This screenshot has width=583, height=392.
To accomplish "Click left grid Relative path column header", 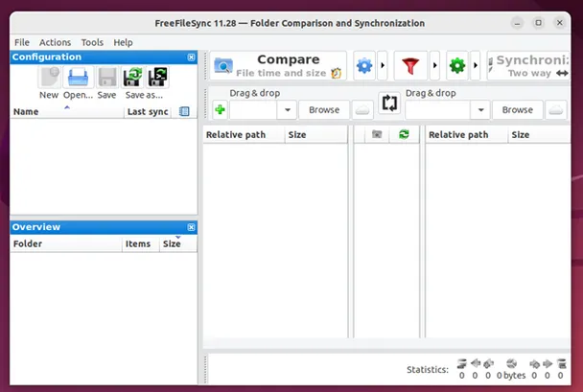I will coord(244,134).
